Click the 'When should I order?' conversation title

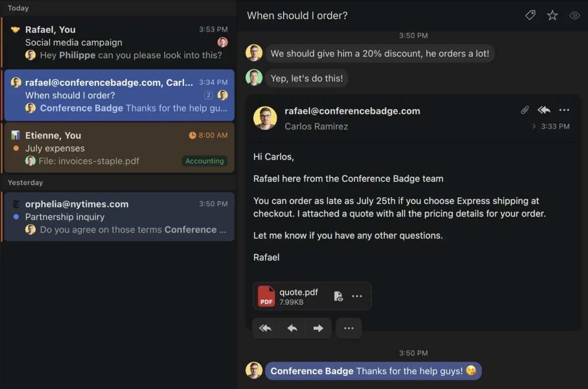point(297,15)
